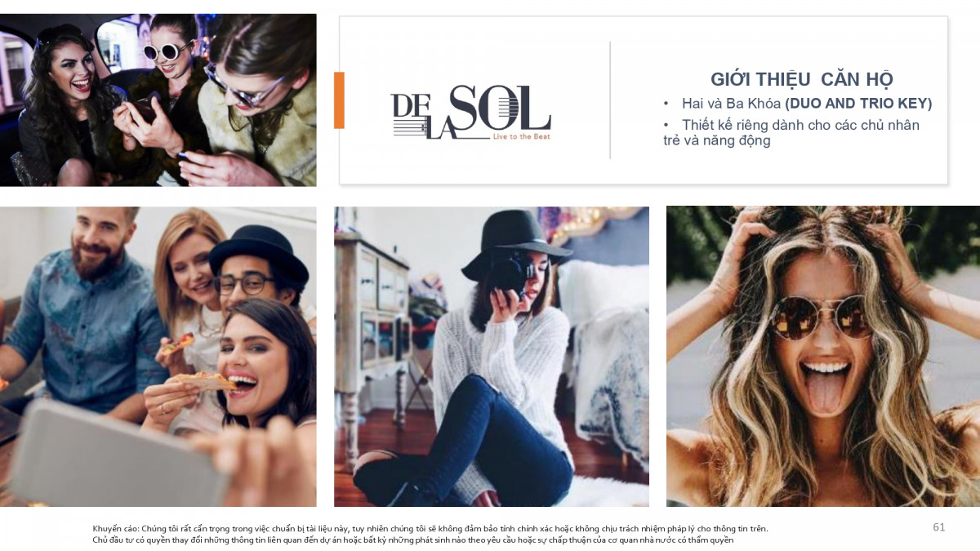Click the pizza slice being eaten
The width and height of the screenshot is (980, 551).
coord(205,380)
